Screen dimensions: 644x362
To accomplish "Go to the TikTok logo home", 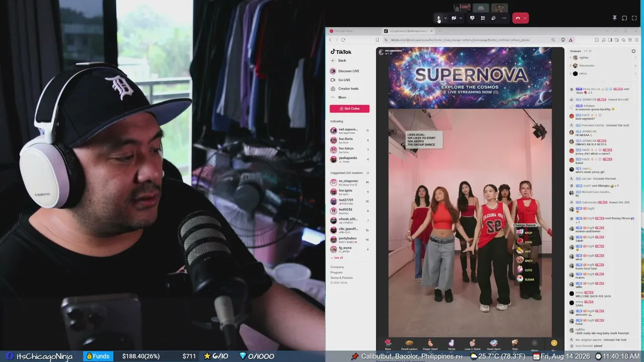I will (341, 52).
